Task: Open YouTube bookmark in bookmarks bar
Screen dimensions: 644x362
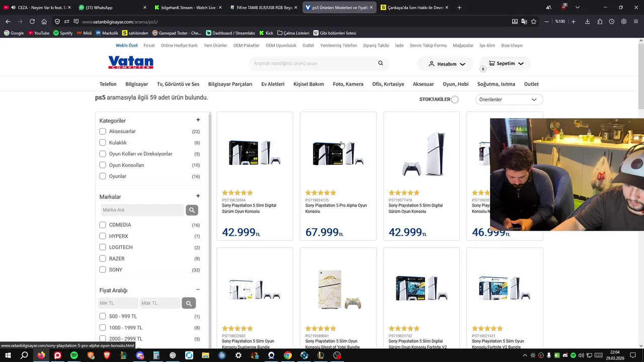Action: [39, 33]
